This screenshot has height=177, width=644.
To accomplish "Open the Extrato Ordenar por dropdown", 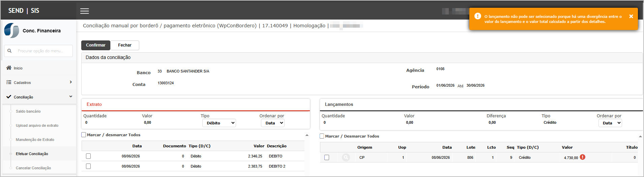I will (x=273, y=123).
